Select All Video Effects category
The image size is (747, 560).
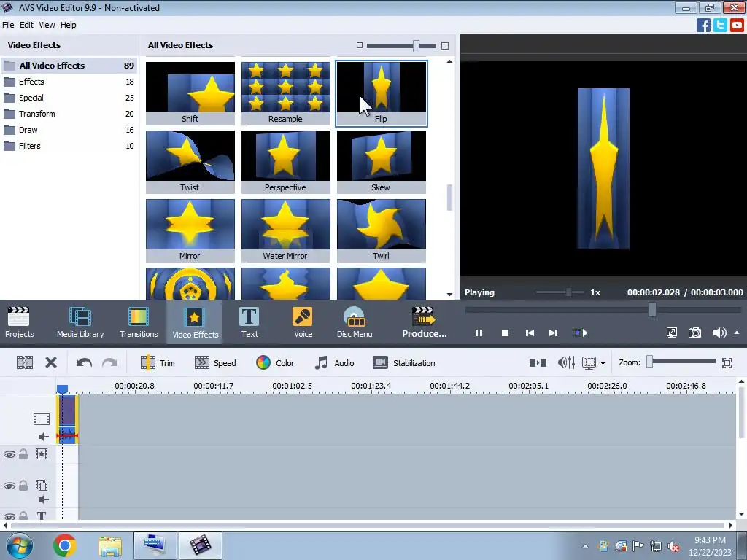[x=69, y=65]
